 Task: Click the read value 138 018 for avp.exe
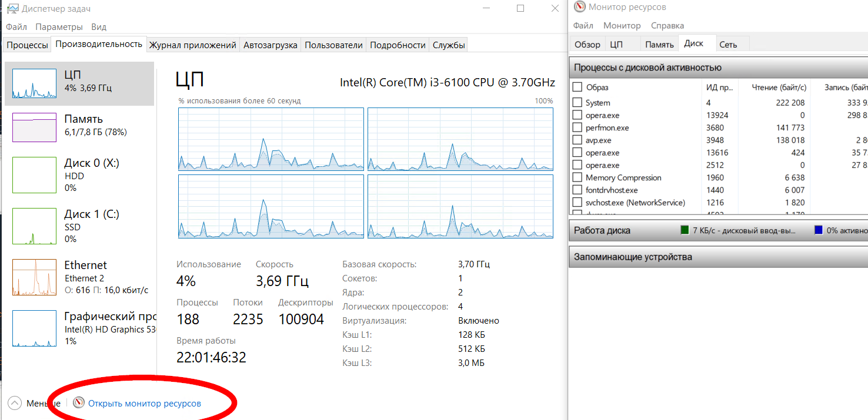(x=790, y=140)
